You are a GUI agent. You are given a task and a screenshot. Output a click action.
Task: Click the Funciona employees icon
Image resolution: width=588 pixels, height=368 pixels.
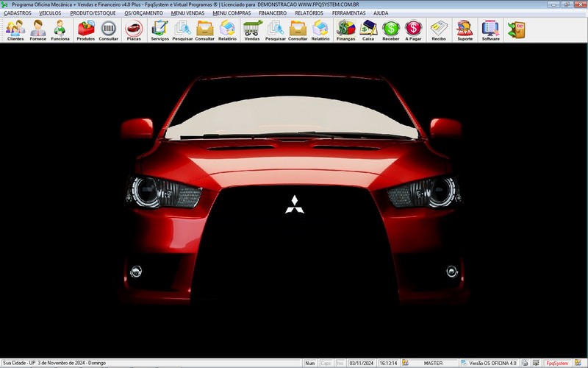(x=60, y=29)
